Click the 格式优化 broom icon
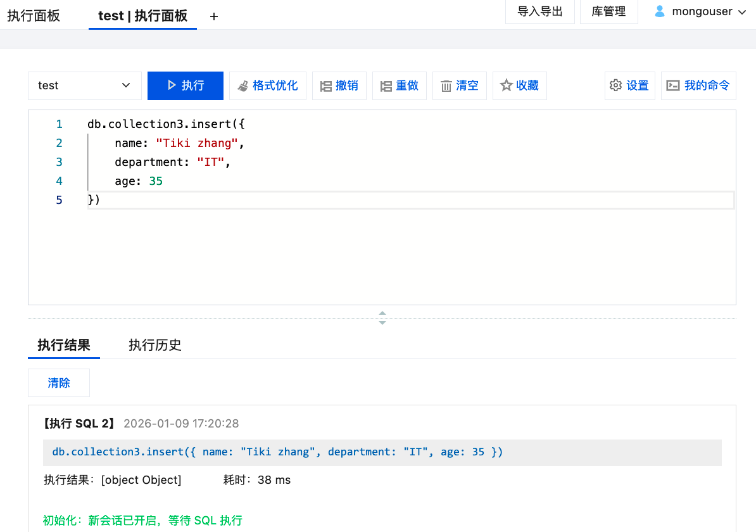756x532 pixels. 243,86
